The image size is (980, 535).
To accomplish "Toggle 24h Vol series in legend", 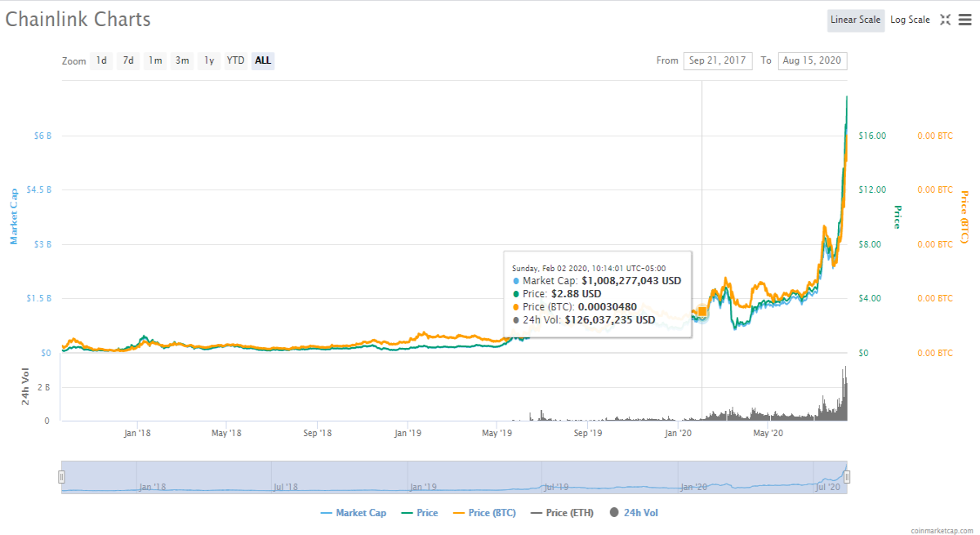I will (634, 513).
